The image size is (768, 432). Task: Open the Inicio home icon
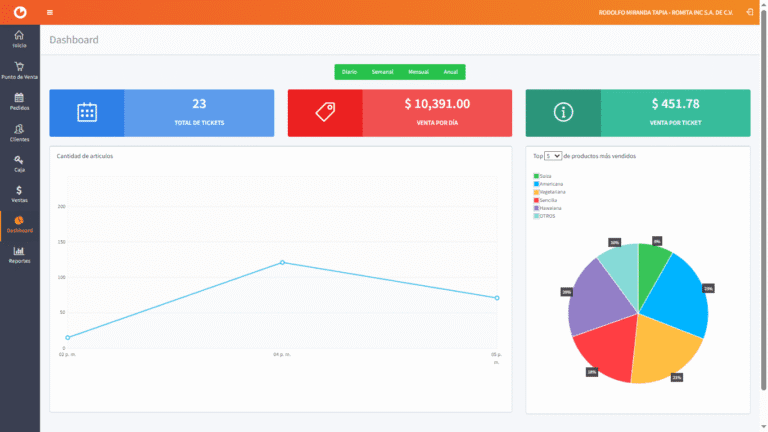click(x=19, y=37)
